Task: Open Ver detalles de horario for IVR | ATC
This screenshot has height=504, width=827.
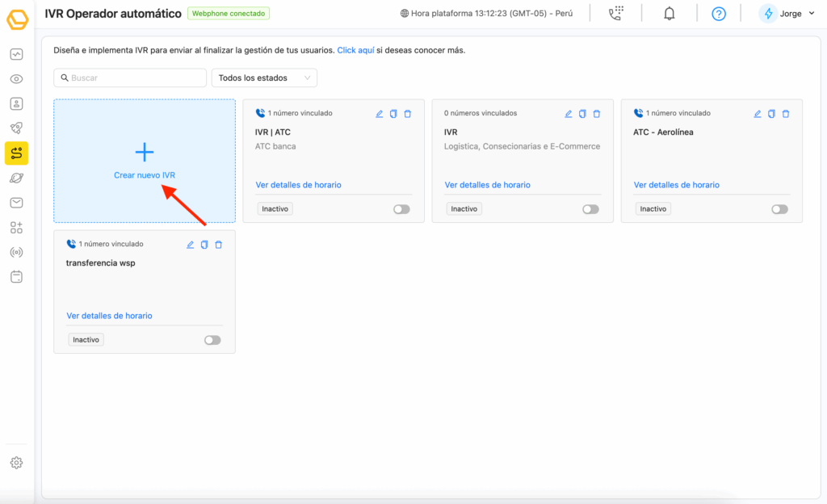Action: 298,185
